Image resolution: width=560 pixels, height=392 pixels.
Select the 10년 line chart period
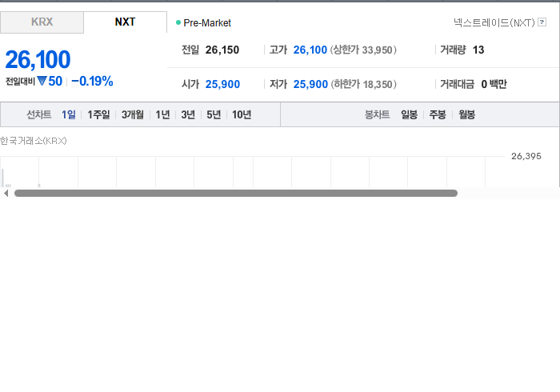(242, 114)
